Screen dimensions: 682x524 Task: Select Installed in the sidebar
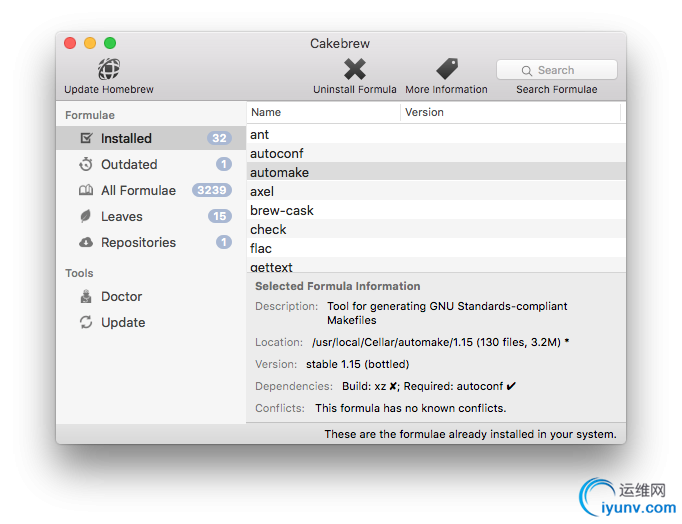[x=151, y=138]
